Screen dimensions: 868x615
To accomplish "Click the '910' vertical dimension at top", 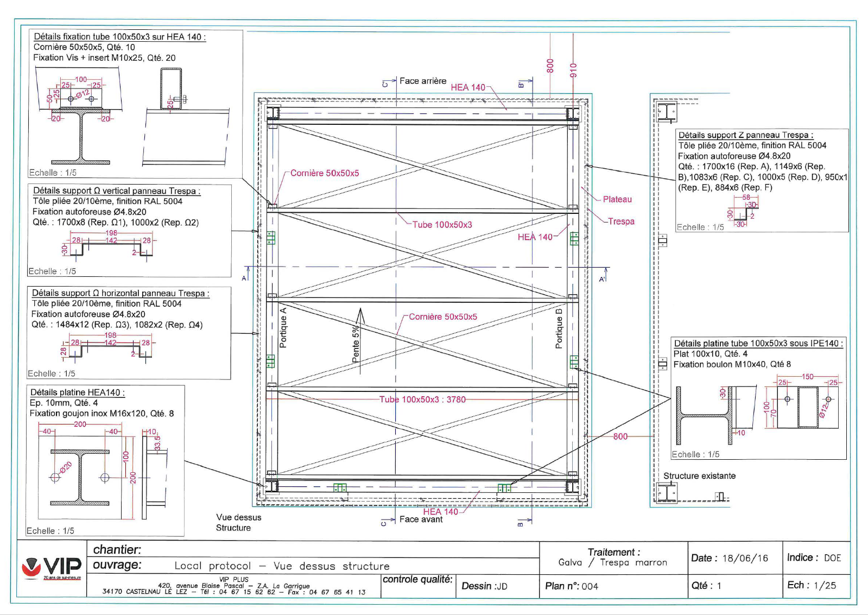I will click(x=573, y=70).
